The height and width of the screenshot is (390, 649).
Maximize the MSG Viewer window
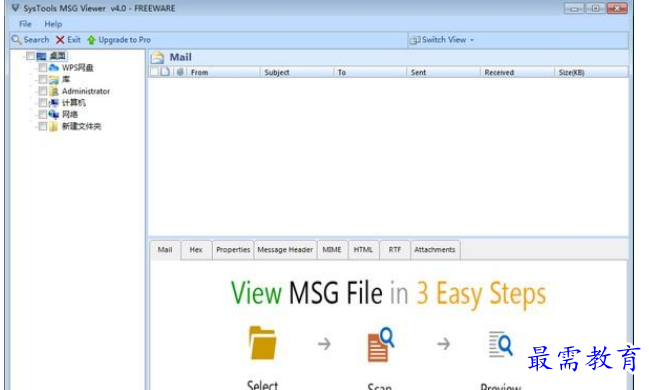[x=595, y=8]
